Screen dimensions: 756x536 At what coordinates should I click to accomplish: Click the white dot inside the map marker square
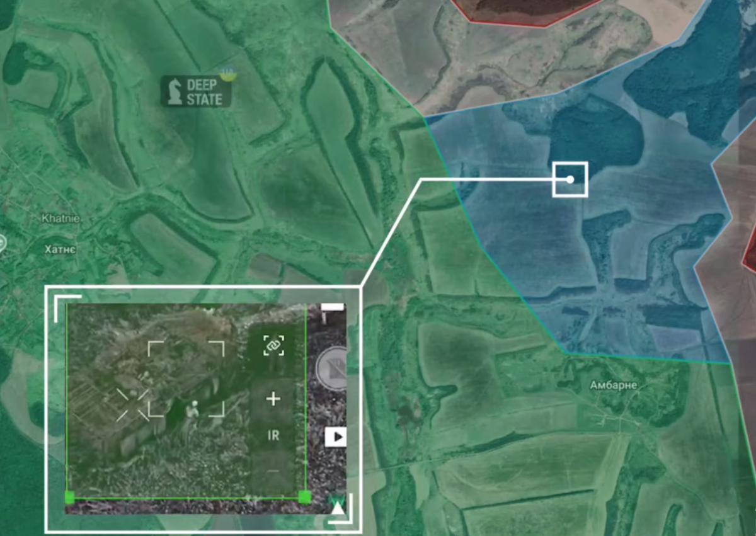pos(571,179)
